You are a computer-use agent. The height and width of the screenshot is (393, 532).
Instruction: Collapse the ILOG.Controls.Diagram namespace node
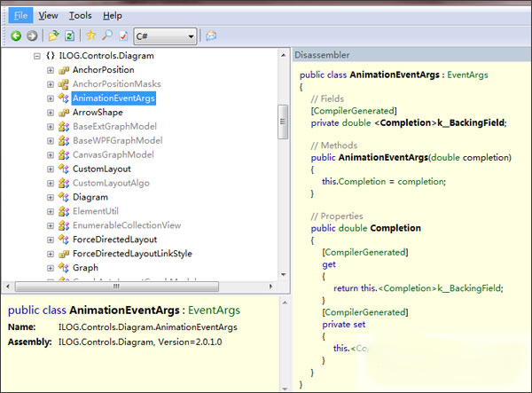(x=37, y=56)
